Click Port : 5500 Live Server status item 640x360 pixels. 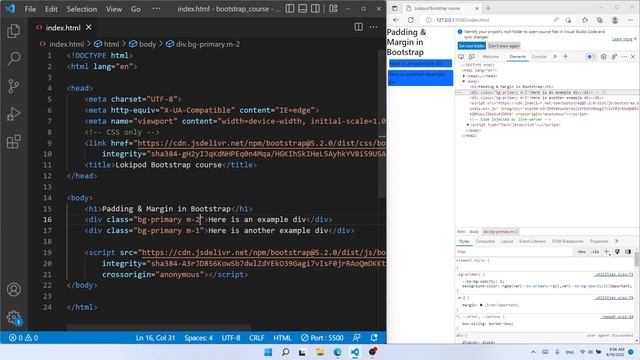pos(322,338)
